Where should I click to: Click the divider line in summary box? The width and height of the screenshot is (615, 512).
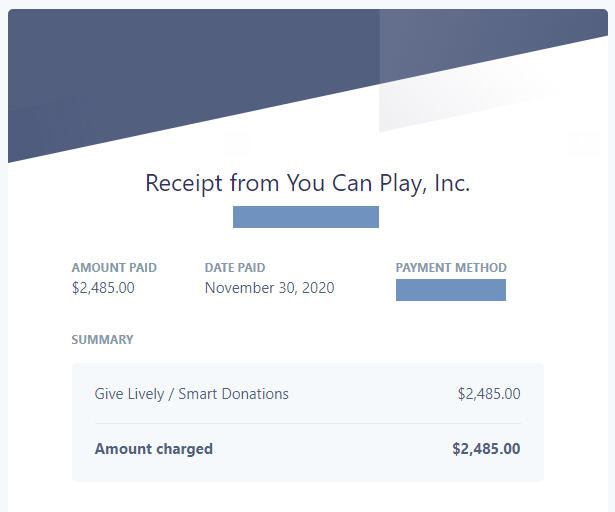point(308,423)
